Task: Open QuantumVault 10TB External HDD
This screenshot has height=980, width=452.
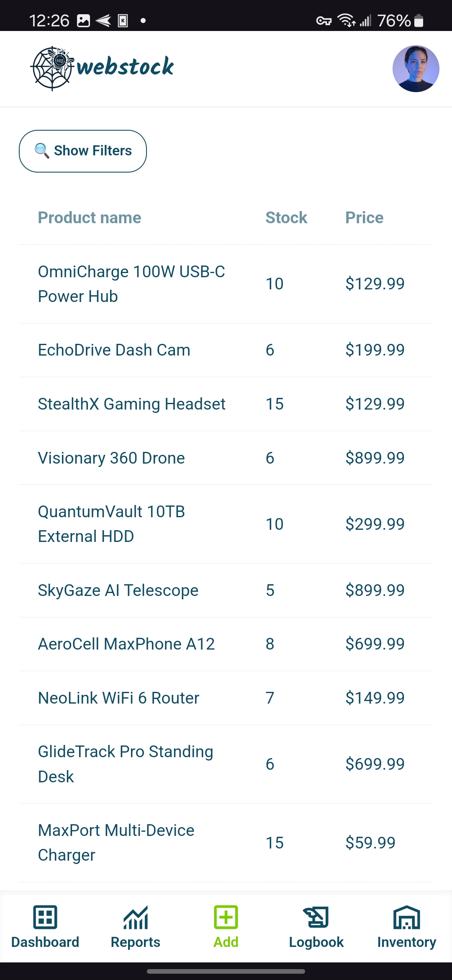Action: point(111,524)
